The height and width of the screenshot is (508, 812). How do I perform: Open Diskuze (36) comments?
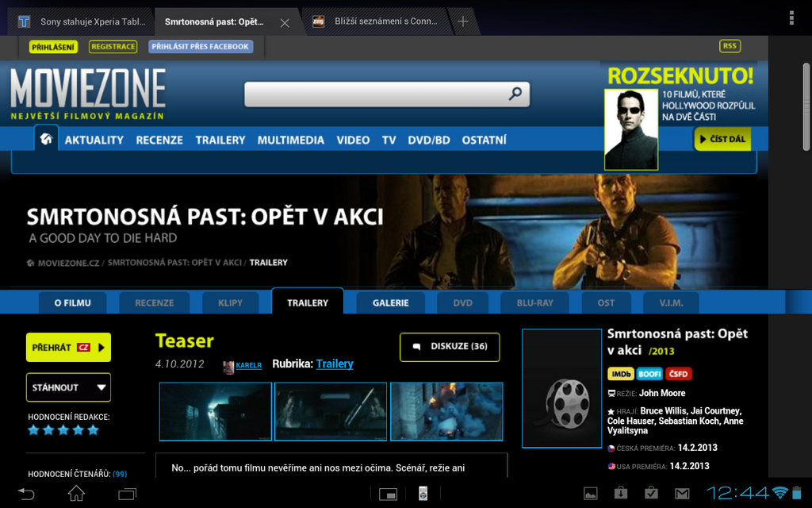pos(450,346)
